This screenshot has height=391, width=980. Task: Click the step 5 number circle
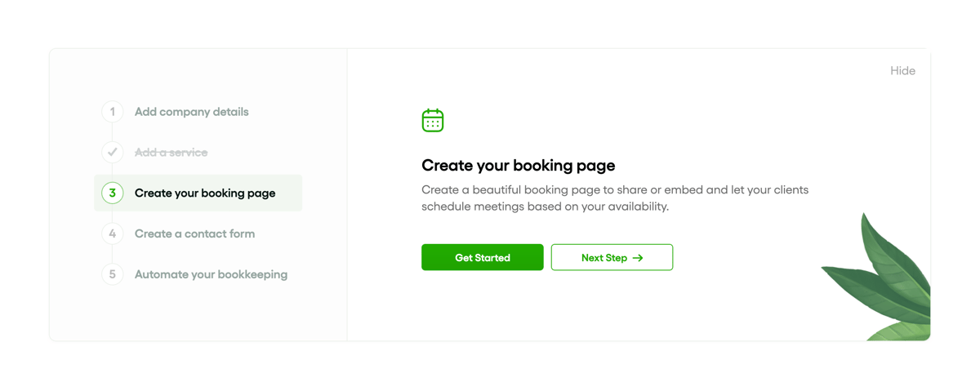(113, 274)
